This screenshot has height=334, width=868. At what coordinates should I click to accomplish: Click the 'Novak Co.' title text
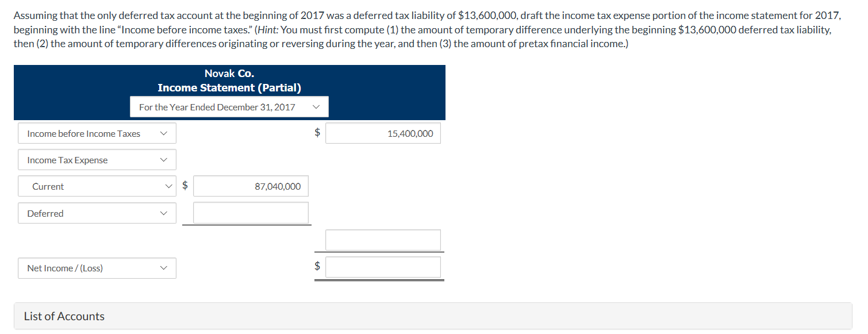point(229,73)
